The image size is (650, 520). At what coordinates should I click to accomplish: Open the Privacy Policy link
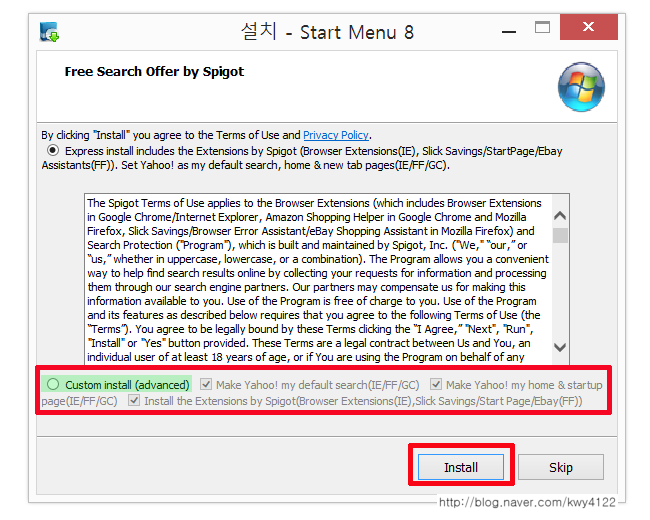[x=336, y=135]
